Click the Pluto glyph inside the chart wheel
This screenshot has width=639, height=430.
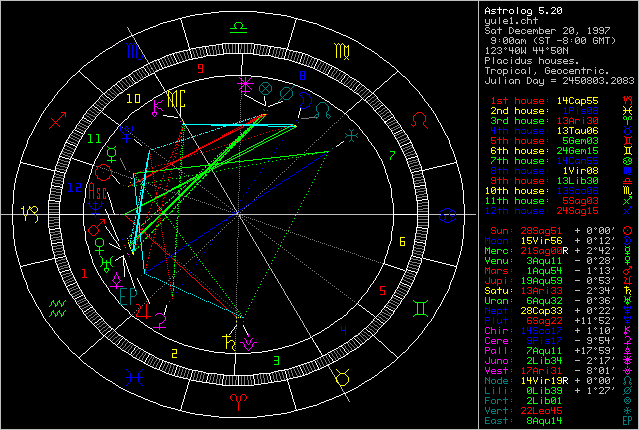[127, 134]
